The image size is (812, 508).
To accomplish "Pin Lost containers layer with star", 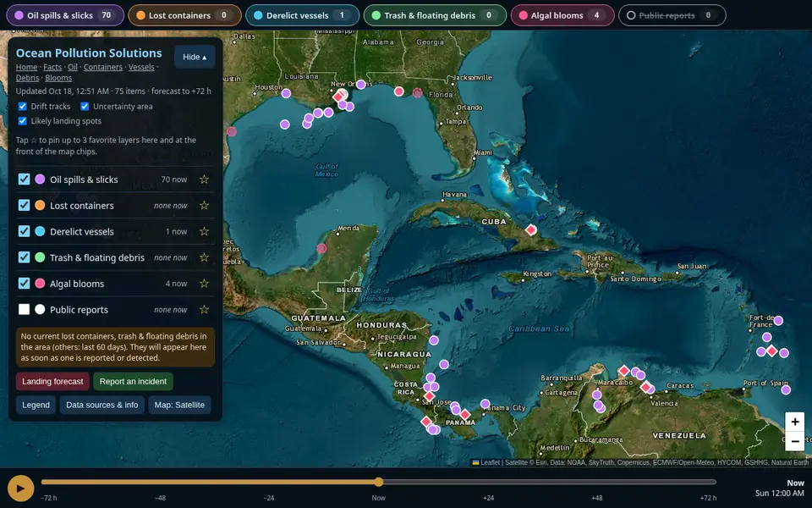I will [204, 205].
